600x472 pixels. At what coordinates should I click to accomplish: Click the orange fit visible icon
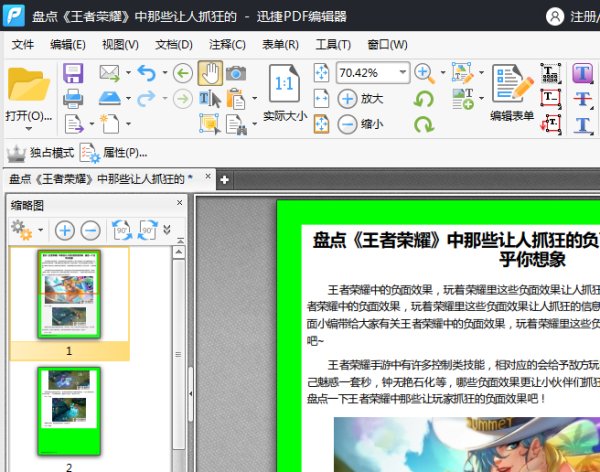click(x=321, y=124)
